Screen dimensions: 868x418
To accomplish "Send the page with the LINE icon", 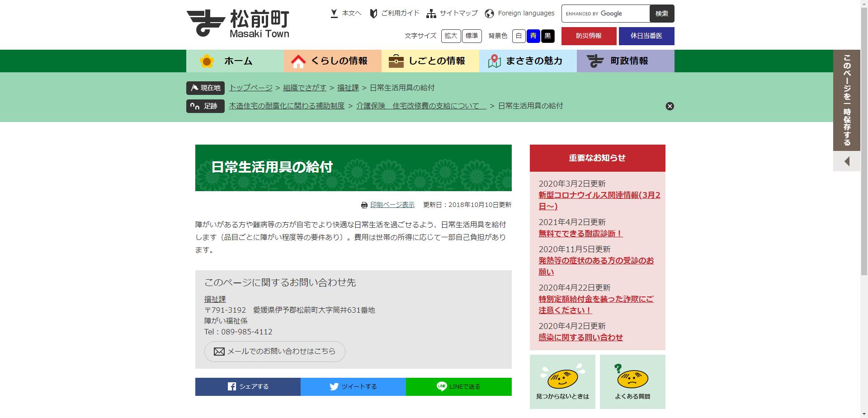I will click(442, 387).
